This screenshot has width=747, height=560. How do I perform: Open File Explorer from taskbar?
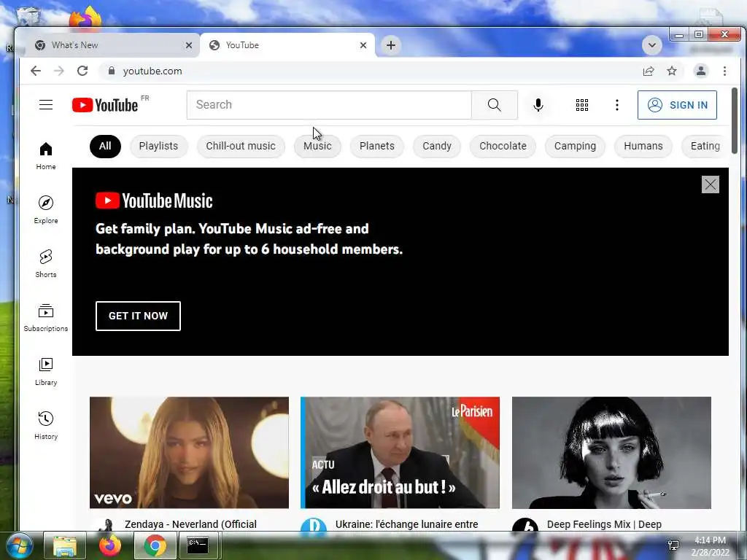[65, 545]
